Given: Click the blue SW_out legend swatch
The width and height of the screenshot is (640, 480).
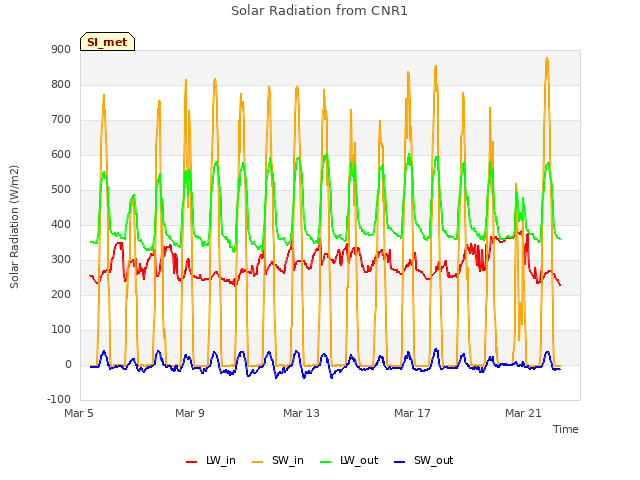Looking at the screenshot, I should (x=400, y=462).
